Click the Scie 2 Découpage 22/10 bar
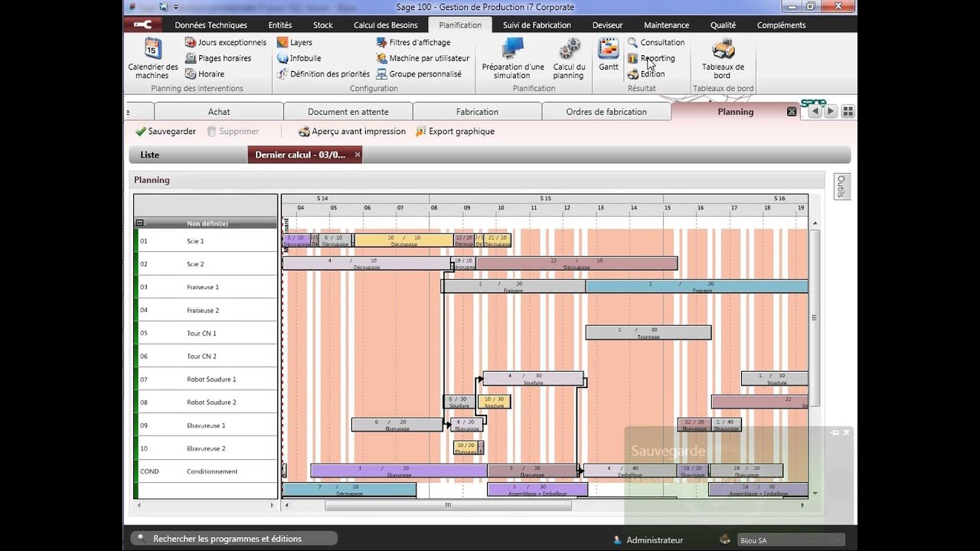The width and height of the screenshot is (980, 551). pos(577,263)
